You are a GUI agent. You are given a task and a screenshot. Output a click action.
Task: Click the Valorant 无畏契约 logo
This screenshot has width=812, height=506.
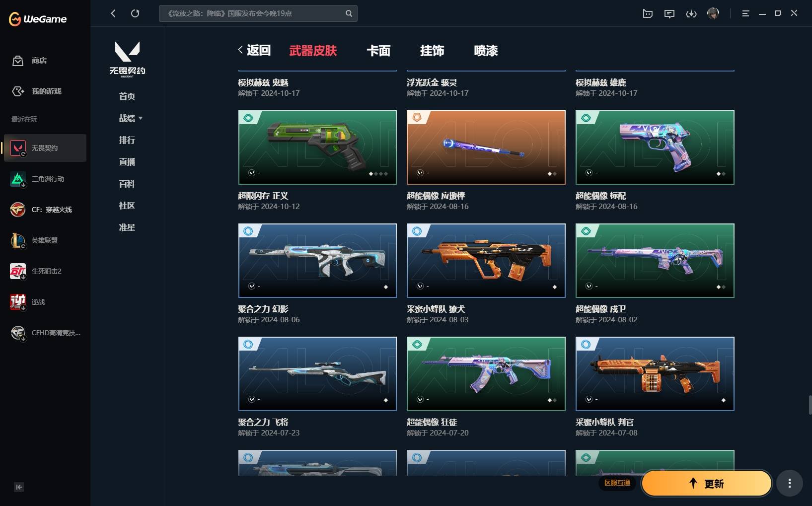(127, 59)
